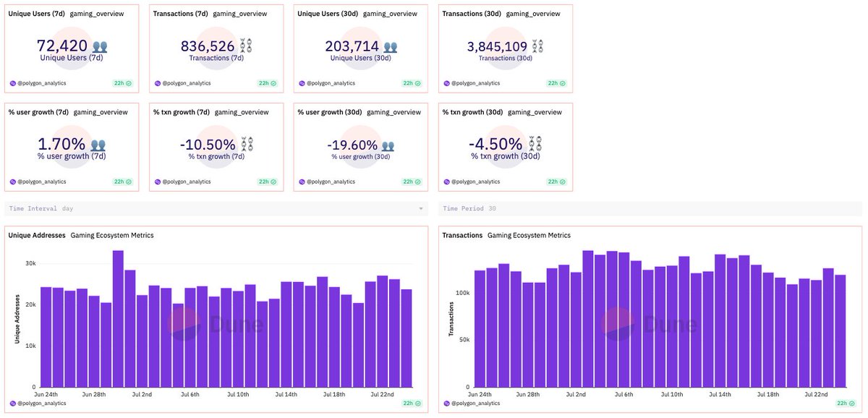This screenshot has width=868, height=418.
Task: Click the chain emoji icon beside 836,526
Action: pos(247,46)
